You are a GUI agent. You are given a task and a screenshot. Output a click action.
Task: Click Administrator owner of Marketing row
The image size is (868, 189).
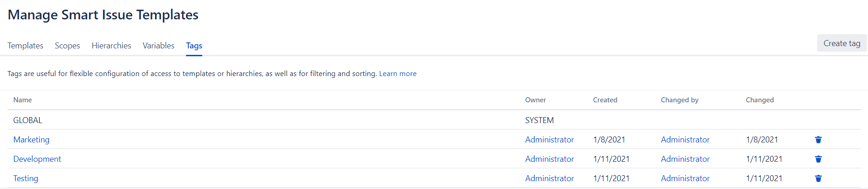(x=549, y=140)
